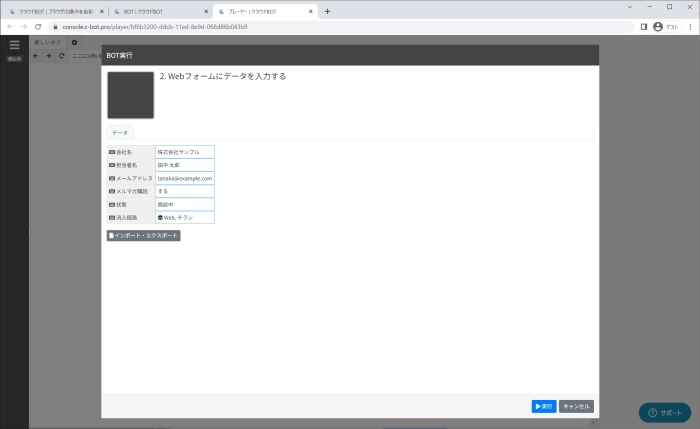Switch to the データ tab
The image size is (700, 429).
120,132
